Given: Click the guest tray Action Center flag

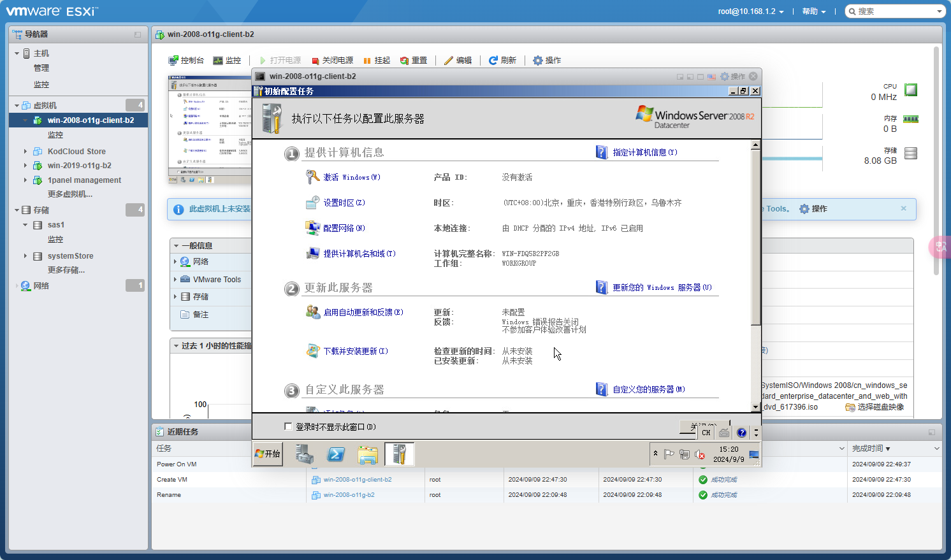Looking at the screenshot, I should [x=669, y=454].
